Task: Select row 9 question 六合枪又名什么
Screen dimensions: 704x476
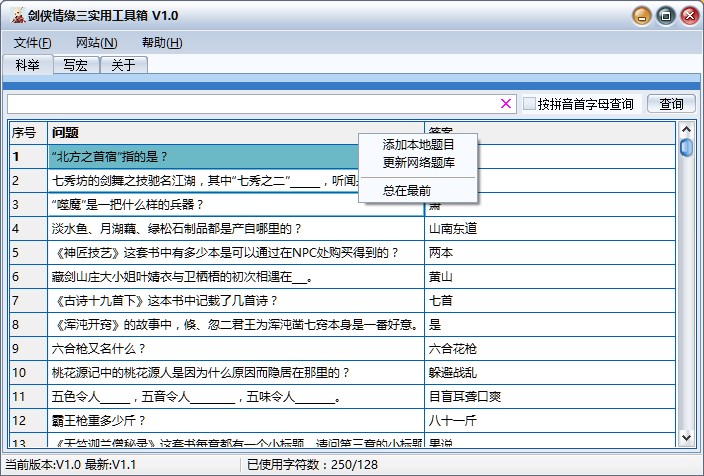Action: (x=236, y=349)
